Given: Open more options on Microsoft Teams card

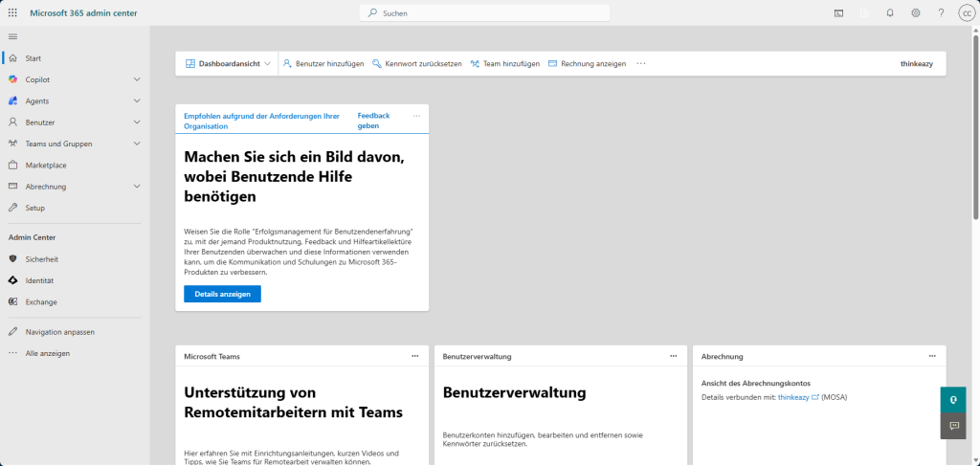Looking at the screenshot, I should [414, 356].
